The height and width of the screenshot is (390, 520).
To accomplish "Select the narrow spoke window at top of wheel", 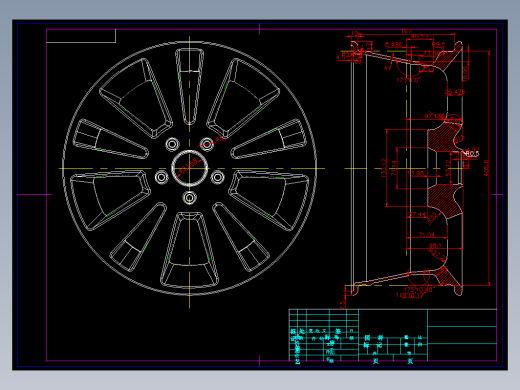I will coord(189,87).
